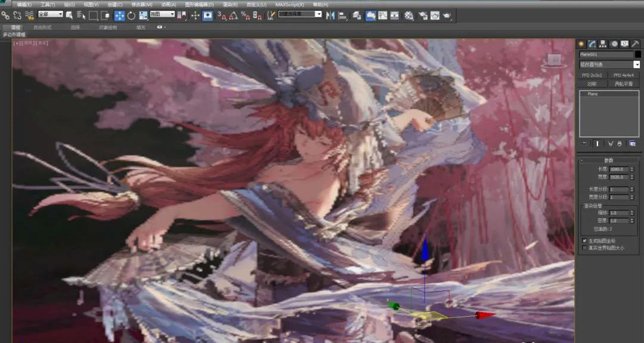Select the Plane entry in modifier stack

pyautogui.click(x=609, y=94)
